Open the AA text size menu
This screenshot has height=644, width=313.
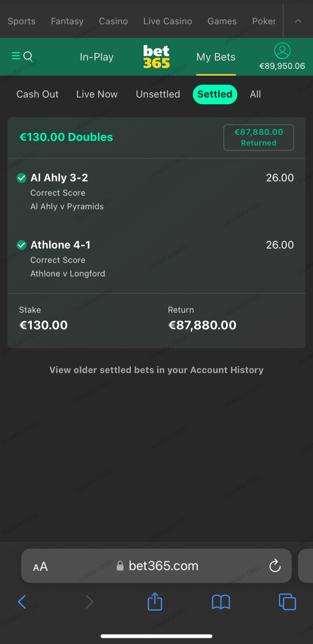click(x=40, y=566)
